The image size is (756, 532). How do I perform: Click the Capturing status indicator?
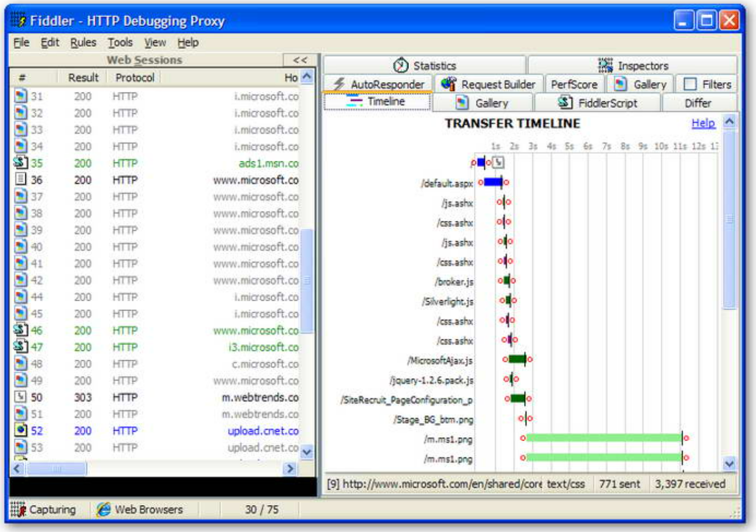click(x=43, y=509)
